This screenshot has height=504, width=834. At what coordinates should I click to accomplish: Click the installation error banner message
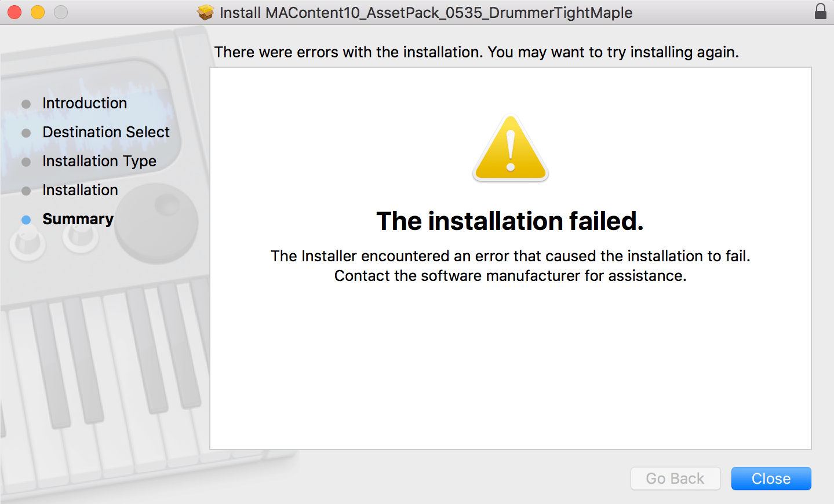pos(476,52)
